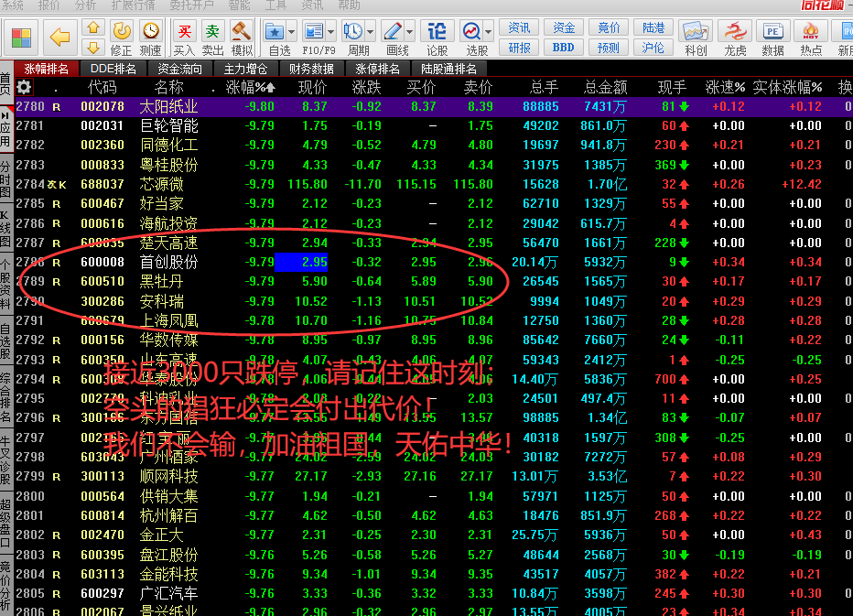The image size is (853, 616).
Task: Expand the 画线 drawing dropdown arrow
Action: (410, 32)
